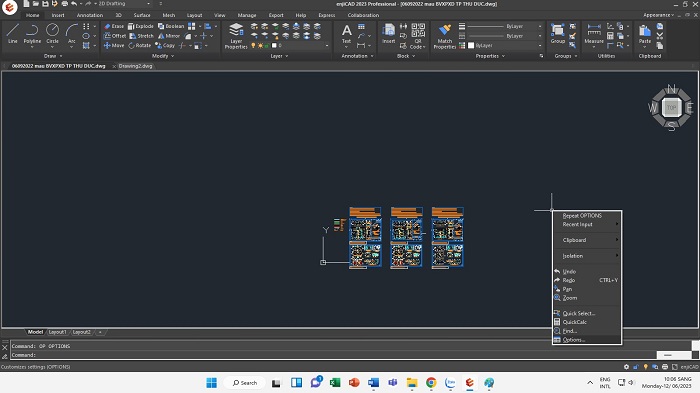Click into the Command input line

(x=333, y=355)
